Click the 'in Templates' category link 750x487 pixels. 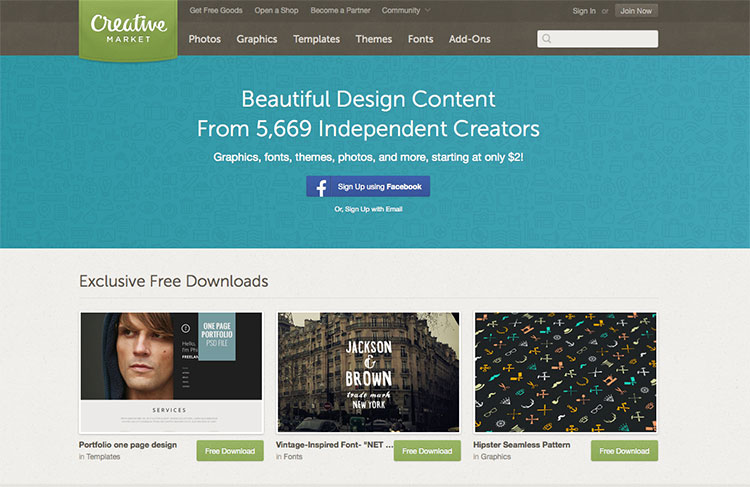point(99,457)
